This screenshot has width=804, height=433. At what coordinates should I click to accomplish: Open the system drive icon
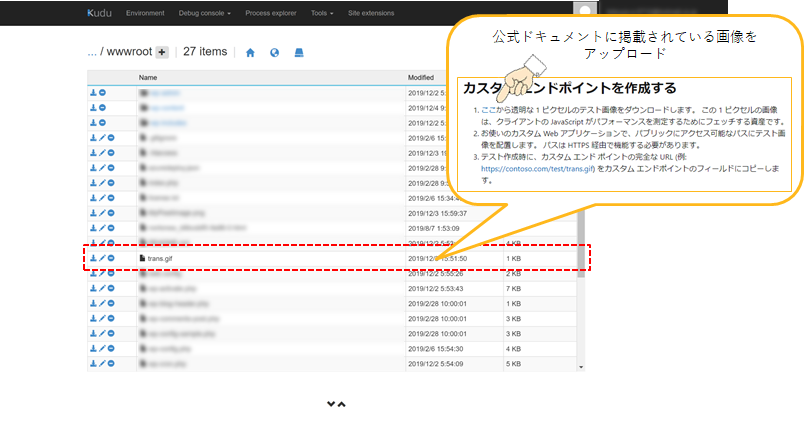pyautogui.click(x=299, y=52)
